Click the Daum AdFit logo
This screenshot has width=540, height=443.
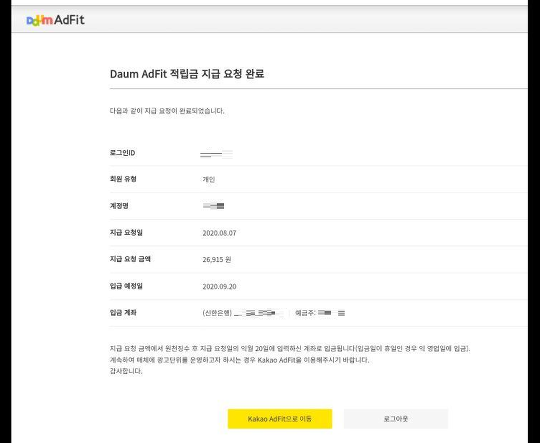pyautogui.click(x=55, y=20)
